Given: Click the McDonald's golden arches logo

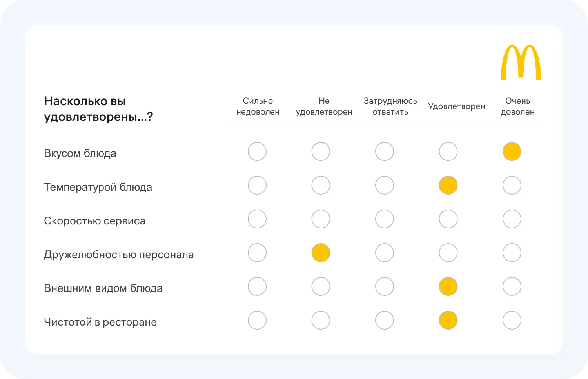Looking at the screenshot, I should (521, 63).
